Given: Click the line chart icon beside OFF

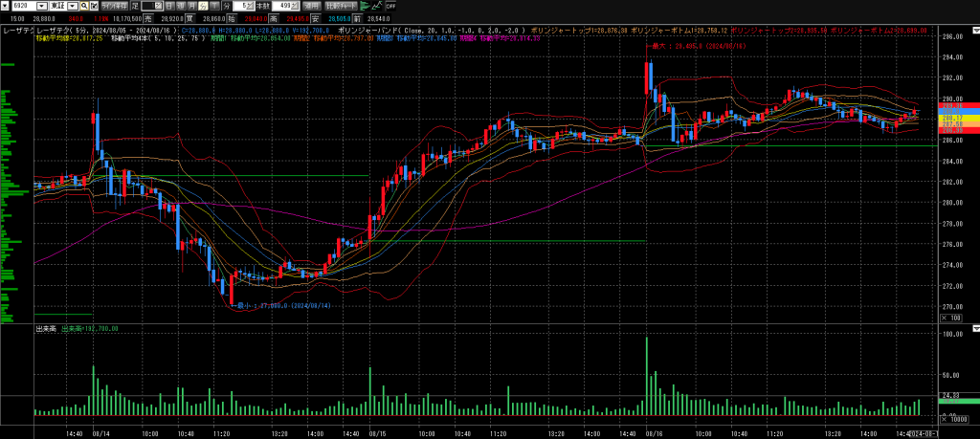Looking at the screenshot, I should (x=378, y=5).
